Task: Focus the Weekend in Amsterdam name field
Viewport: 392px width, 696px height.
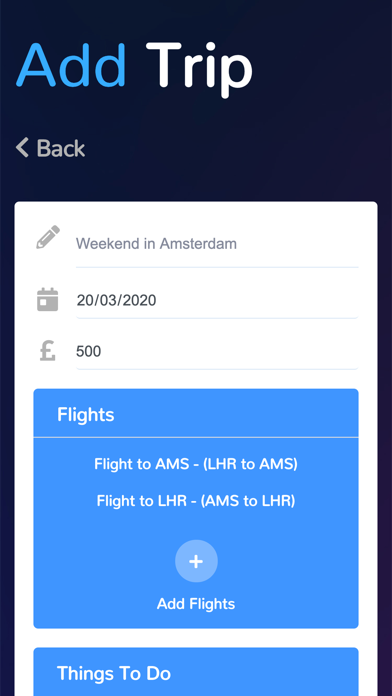Action: tap(217, 244)
